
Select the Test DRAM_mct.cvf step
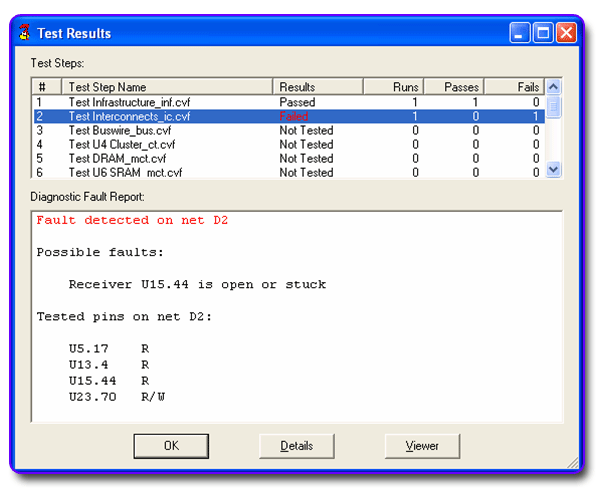[x=289, y=159]
